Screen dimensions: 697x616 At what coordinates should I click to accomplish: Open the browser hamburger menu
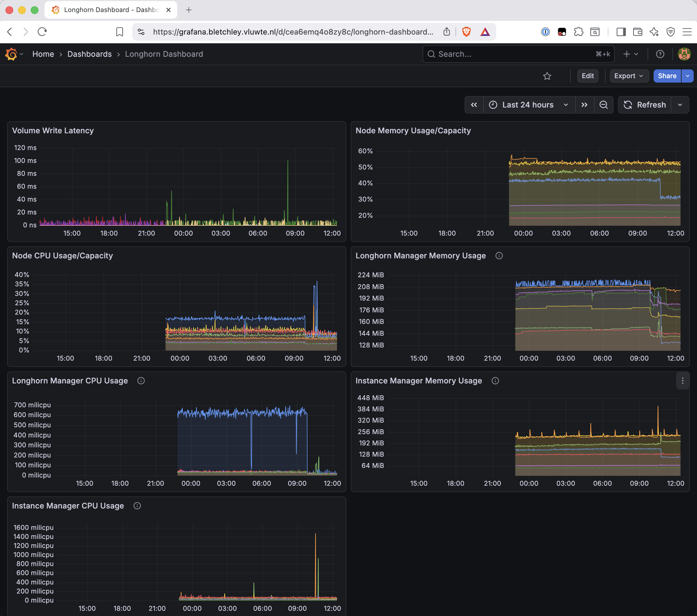687,32
